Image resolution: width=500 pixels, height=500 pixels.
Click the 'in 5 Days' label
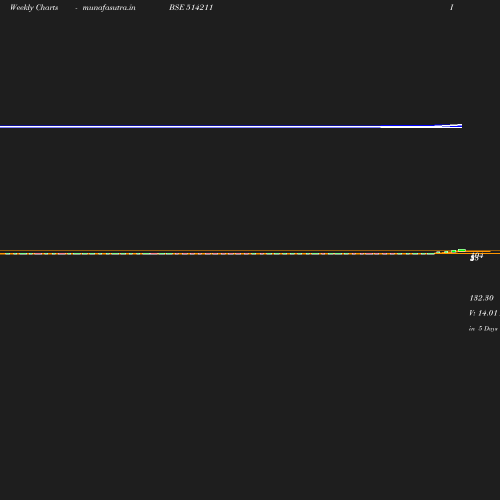click(483, 329)
